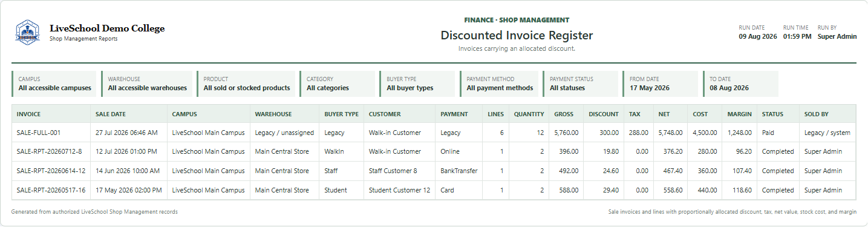Click the run time 01:59 PM
Image resolution: width=868 pixels, height=227 pixels.
(x=797, y=36)
